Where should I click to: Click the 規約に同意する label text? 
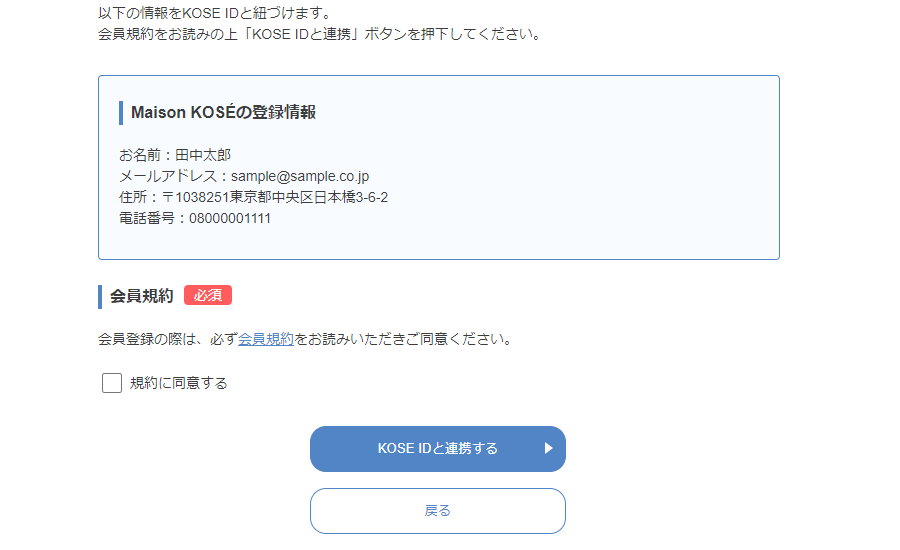tap(179, 383)
